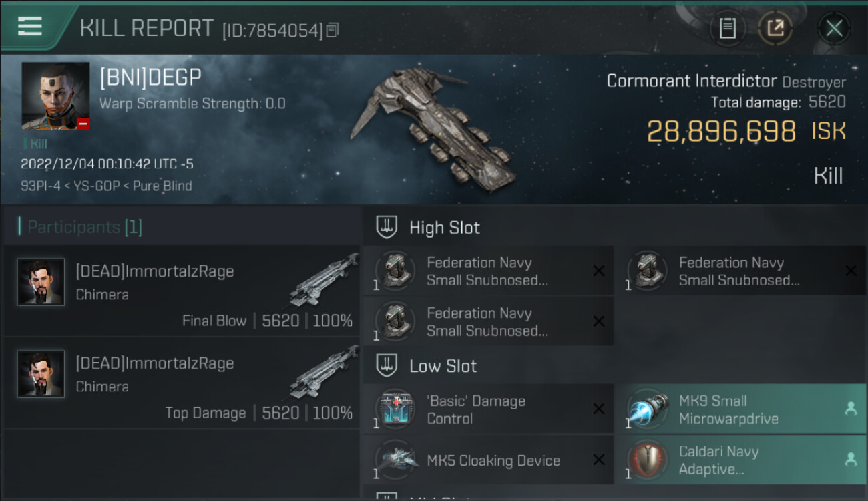Share the kill report externally
This screenshot has width=868, height=501.
tap(775, 28)
